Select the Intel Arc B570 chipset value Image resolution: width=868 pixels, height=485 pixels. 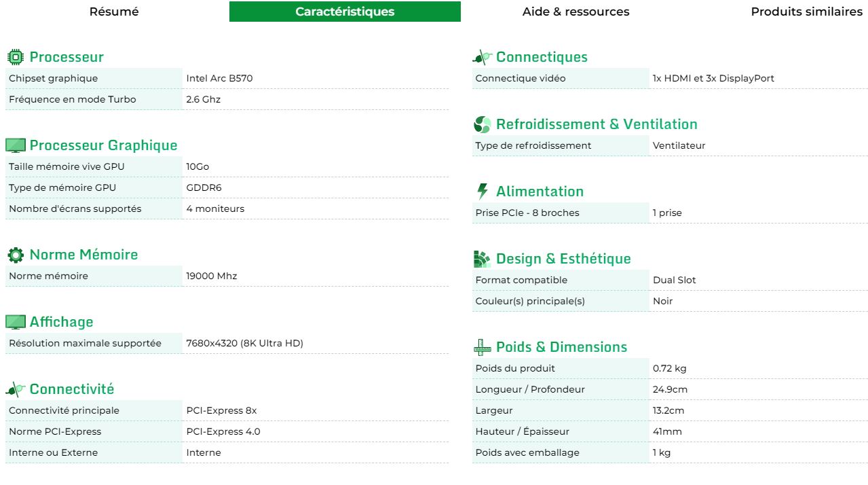(x=218, y=78)
